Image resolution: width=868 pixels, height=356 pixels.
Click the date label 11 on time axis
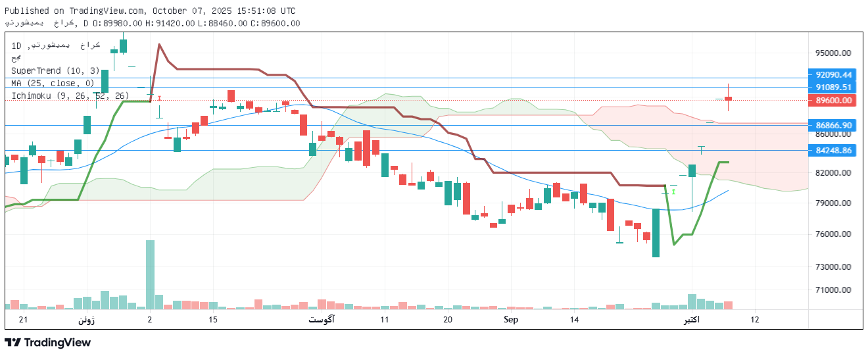[x=384, y=320]
